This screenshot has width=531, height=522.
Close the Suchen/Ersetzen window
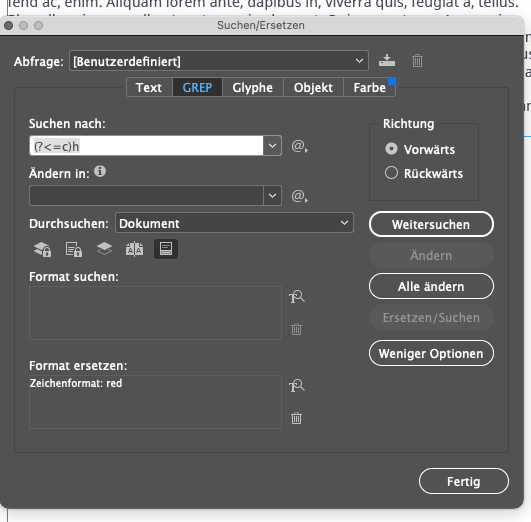8,25
